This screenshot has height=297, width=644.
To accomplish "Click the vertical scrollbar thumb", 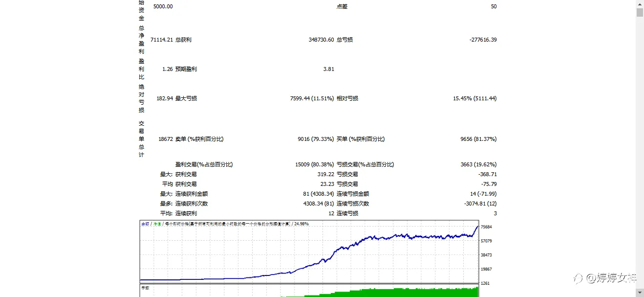I will pos(640,13).
